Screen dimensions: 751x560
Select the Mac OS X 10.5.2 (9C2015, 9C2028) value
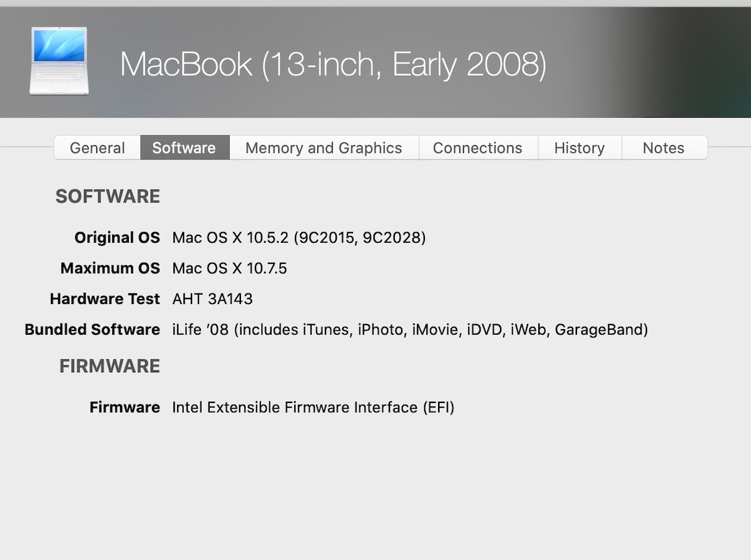pyautogui.click(x=299, y=238)
